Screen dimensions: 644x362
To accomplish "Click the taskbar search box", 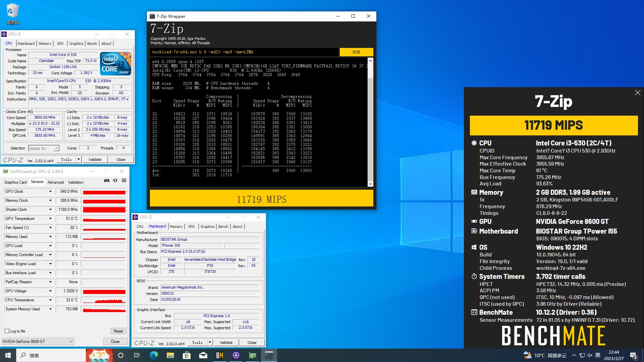I will pos(51,355).
